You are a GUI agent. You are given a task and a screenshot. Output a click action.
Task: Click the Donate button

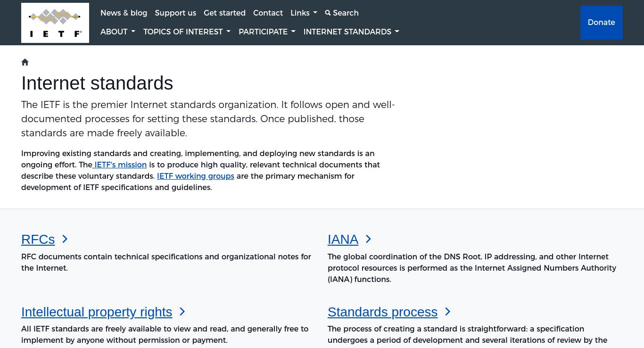602,23
